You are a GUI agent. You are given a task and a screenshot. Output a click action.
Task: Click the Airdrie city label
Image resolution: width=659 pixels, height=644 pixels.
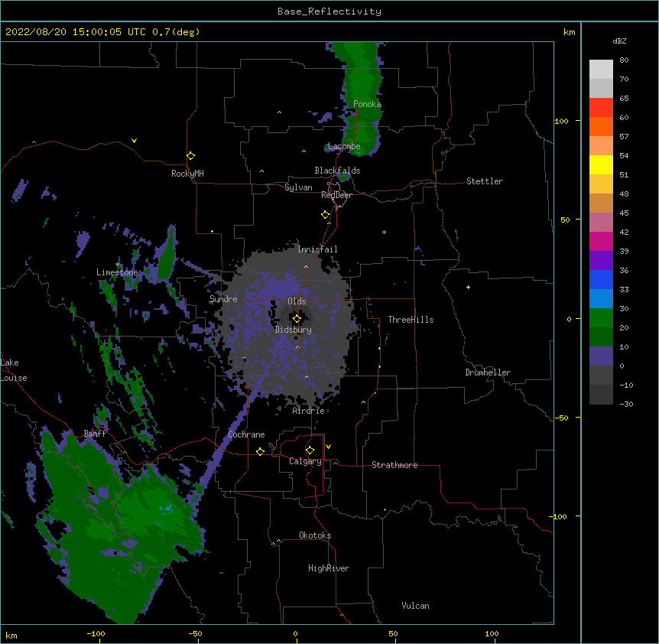click(x=309, y=411)
